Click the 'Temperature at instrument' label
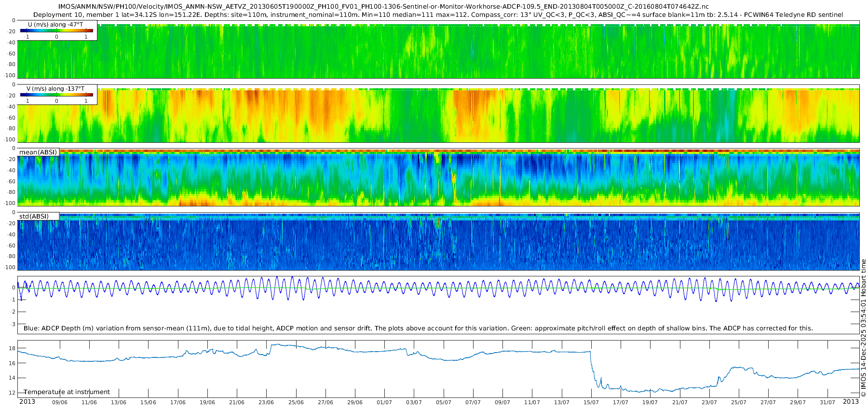This screenshot has height=410, width=868. [x=67, y=392]
